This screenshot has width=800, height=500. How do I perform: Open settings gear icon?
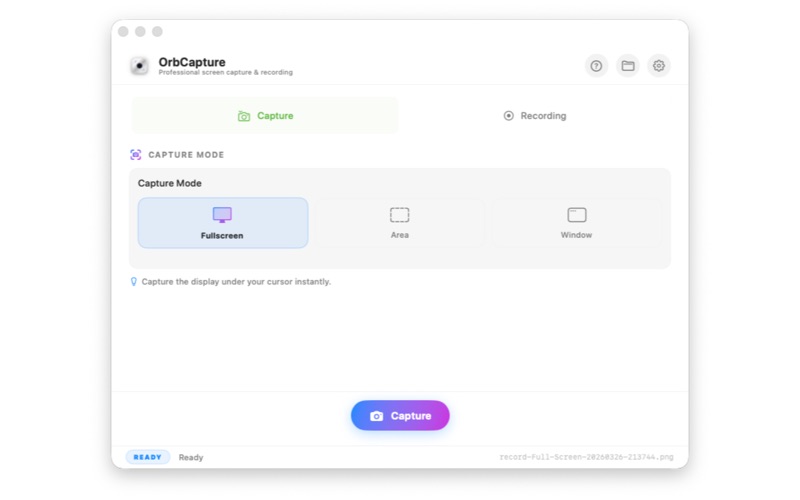tap(659, 66)
